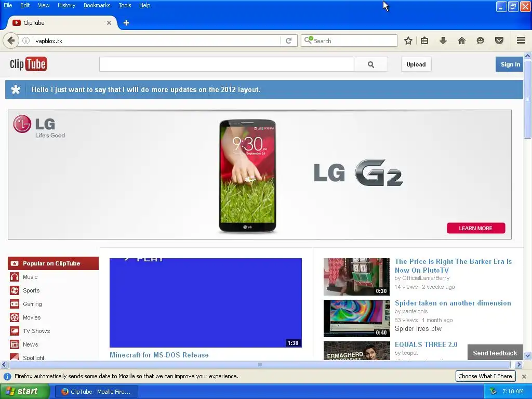Select the Movies category icon
532x399 pixels.
click(14, 317)
